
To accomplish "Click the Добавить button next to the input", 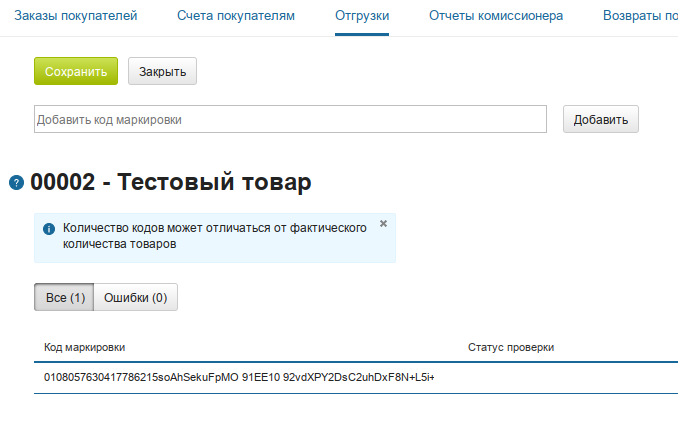I will coord(600,120).
